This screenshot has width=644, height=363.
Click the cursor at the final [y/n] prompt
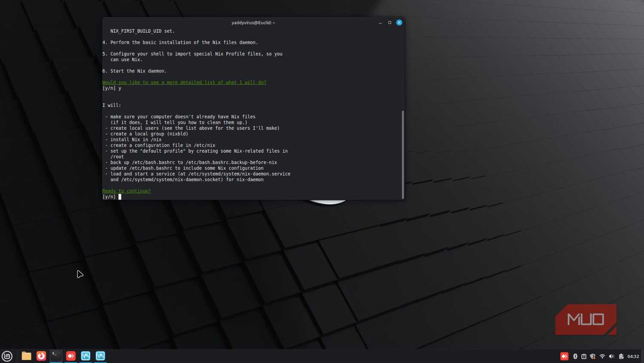pos(120,197)
